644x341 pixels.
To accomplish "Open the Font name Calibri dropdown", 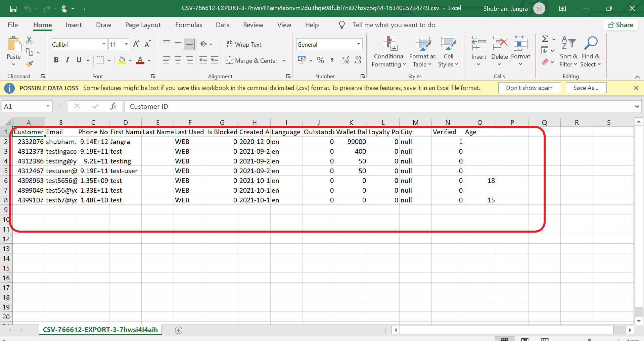I will point(104,44).
